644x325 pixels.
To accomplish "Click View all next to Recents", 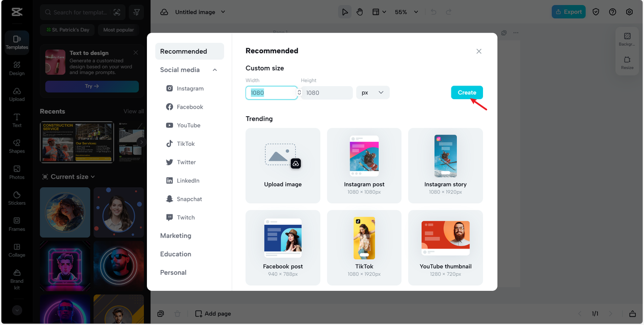I will [134, 111].
